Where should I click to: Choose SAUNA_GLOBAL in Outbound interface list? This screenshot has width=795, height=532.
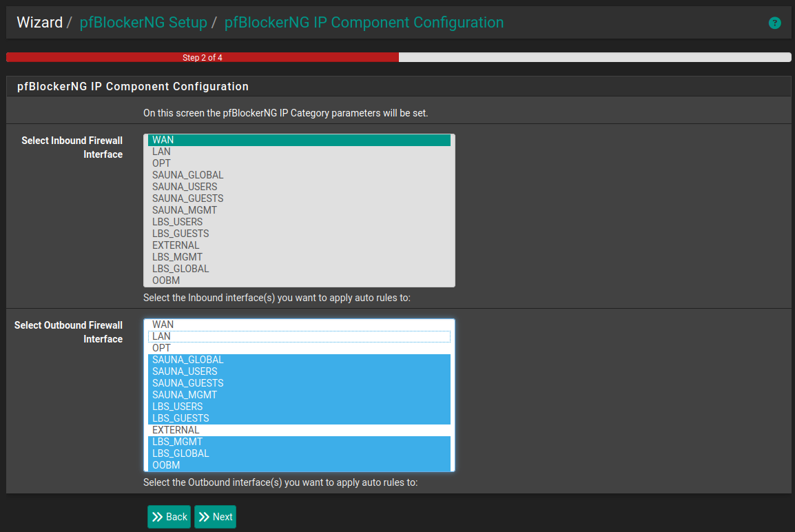pos(299,360)
